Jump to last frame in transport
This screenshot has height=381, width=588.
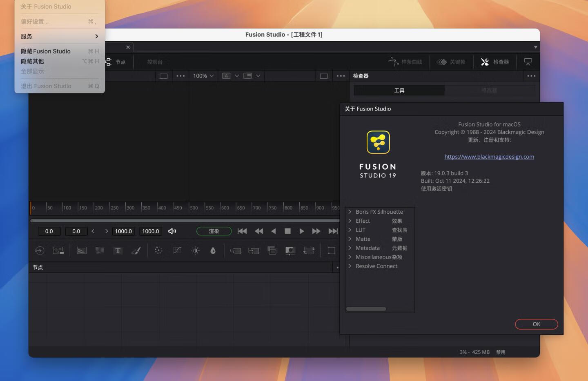[x=333, y=231]
